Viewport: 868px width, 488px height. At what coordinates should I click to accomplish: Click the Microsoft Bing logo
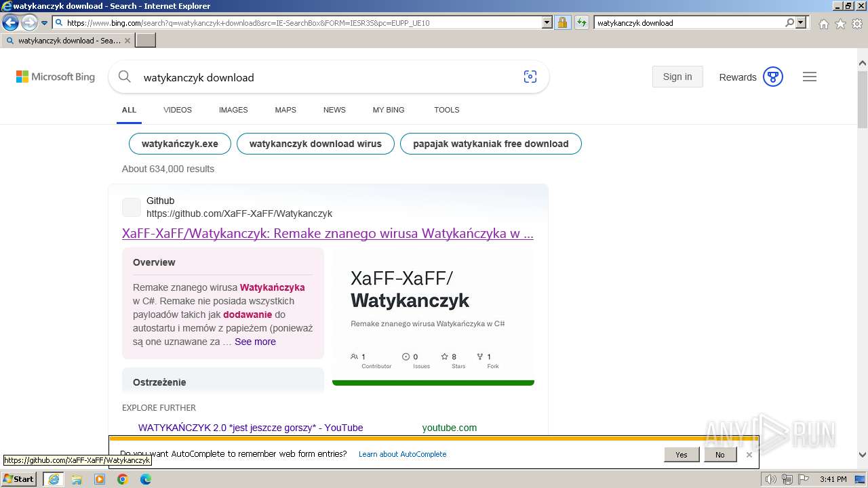pyautogui.click(x=56, y=77)
